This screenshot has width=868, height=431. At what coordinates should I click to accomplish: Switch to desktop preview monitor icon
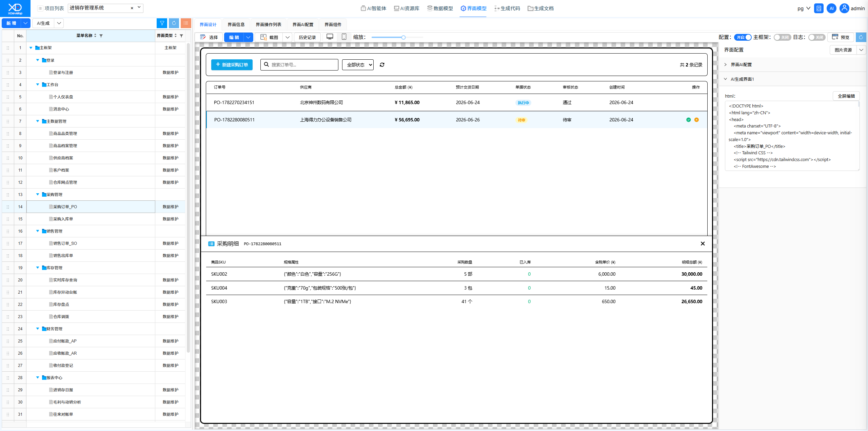(330, 37)
